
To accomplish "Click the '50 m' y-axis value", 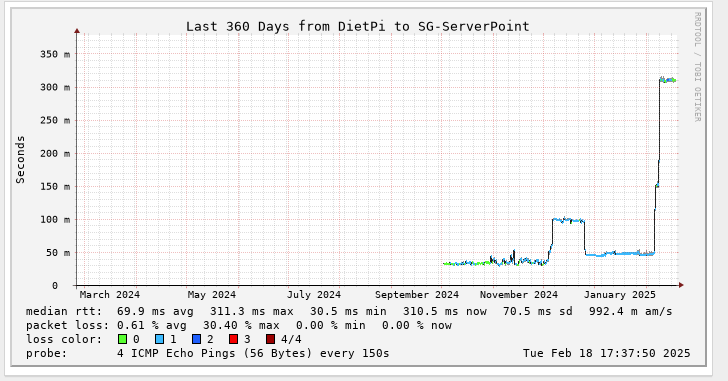I will 58,253.
